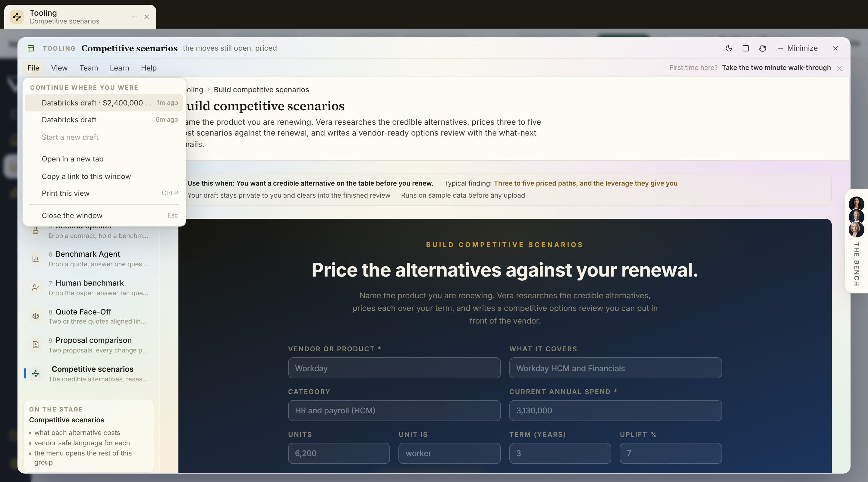Click 'Runs on sample data before any upload'
The width and height of the screenshot is (868, 482).
pyautogui.click(x=463, y=195)
